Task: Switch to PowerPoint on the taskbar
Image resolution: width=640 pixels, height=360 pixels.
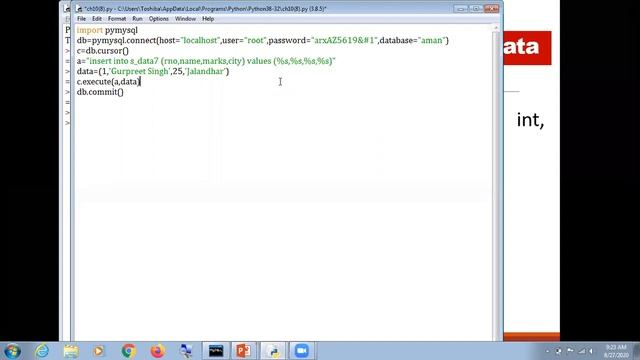Action: tap(244, 351)
